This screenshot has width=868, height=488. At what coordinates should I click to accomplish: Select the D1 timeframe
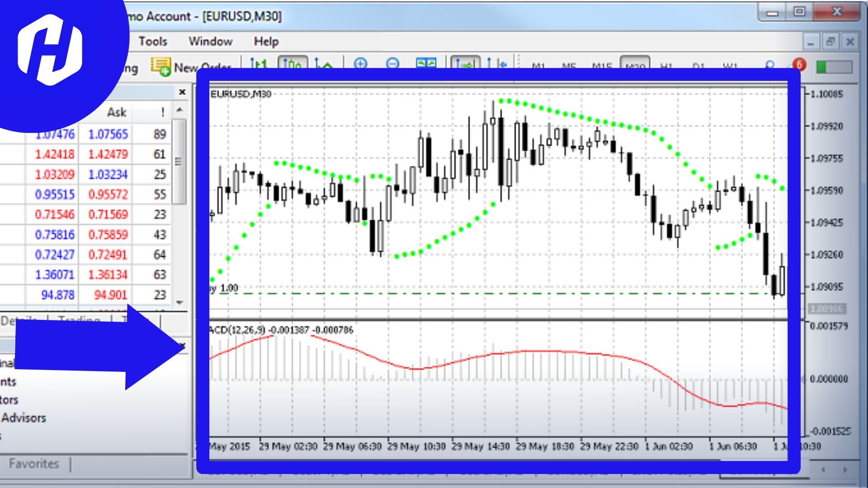pyautogui.click(x=698, y=66)
